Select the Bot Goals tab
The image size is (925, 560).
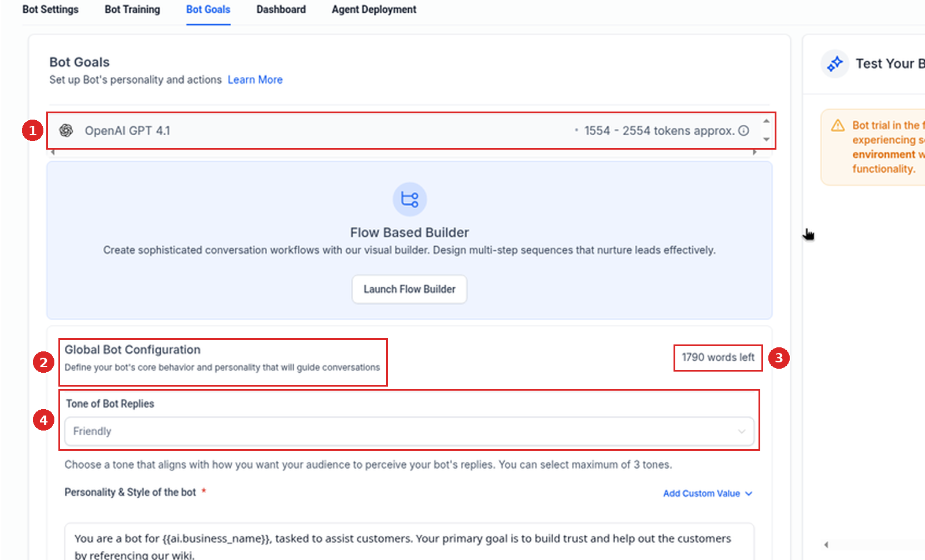208,10
